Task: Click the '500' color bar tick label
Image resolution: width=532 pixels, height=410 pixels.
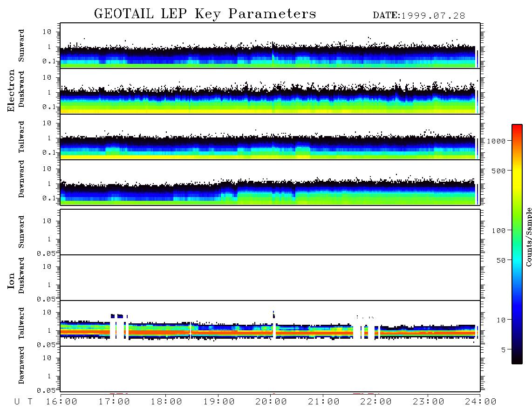Action: [x=498, y=171]
